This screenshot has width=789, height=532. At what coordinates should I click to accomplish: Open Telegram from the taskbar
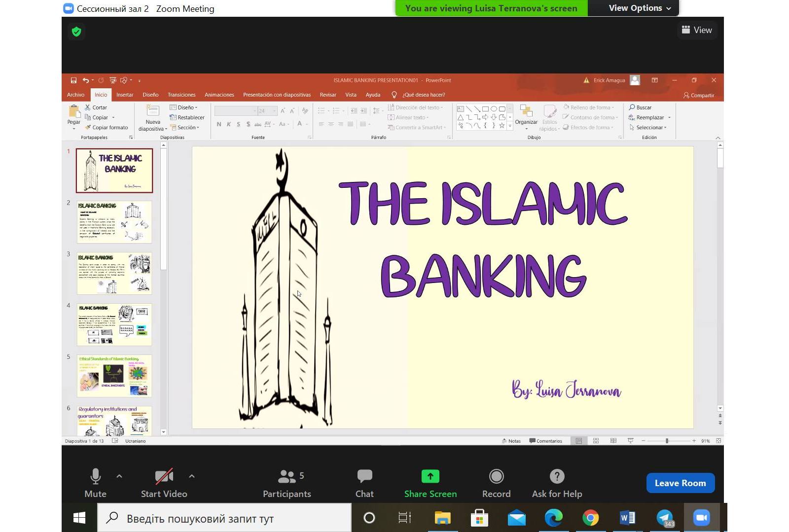tap(664, 518)
